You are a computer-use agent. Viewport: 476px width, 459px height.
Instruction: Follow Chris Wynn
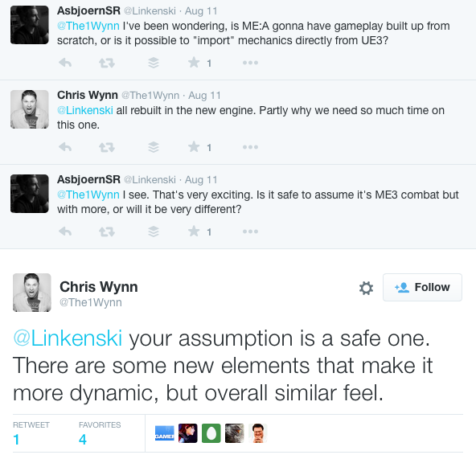[422, 287]
